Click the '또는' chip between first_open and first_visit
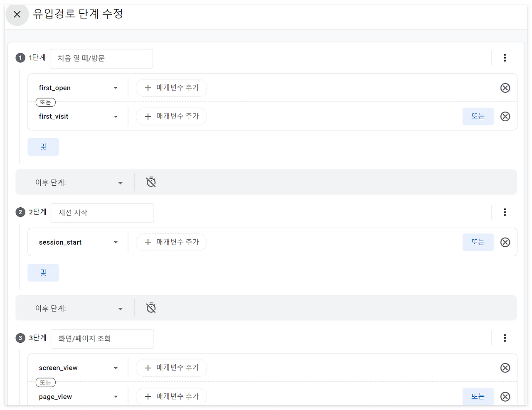 tap(45, 102)
